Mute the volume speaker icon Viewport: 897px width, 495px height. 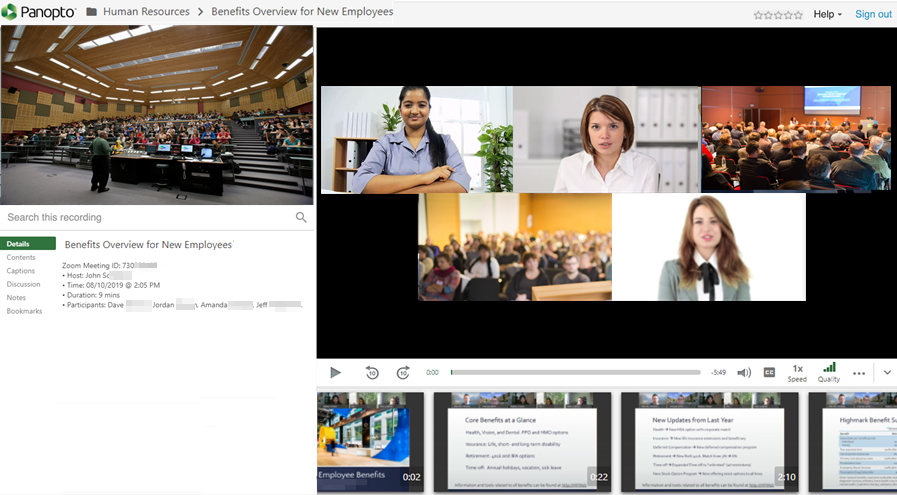(x=744, y=373)
